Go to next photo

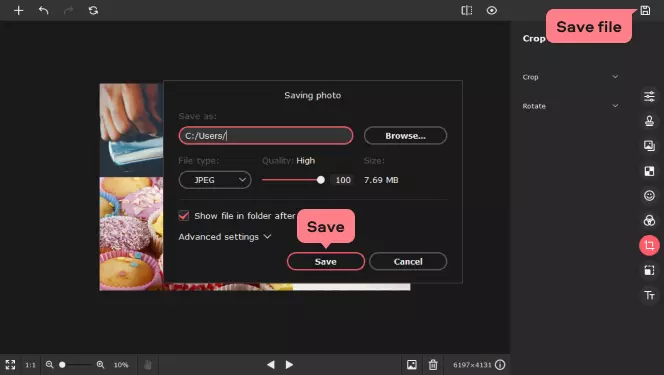(x=289, y=364)
